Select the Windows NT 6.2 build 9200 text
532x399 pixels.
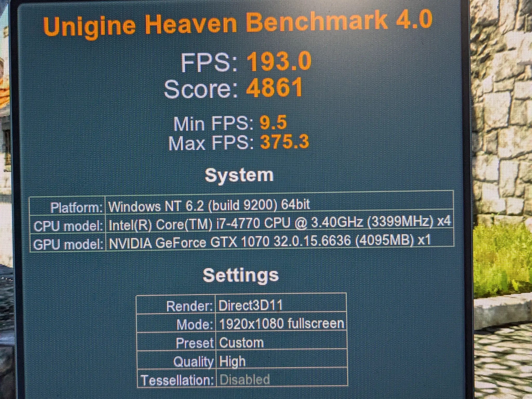click(209, 205)
